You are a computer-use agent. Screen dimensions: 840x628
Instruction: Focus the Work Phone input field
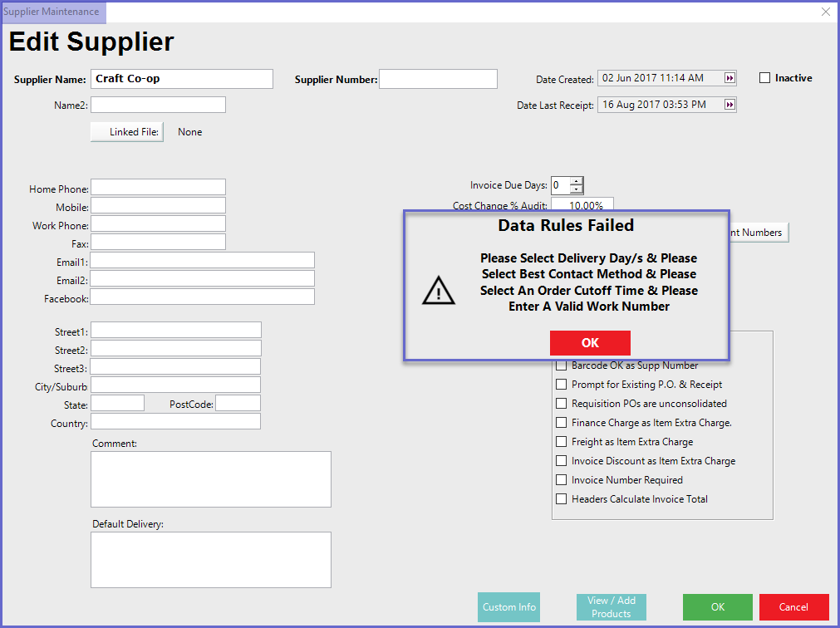click(x=158, y=224)
